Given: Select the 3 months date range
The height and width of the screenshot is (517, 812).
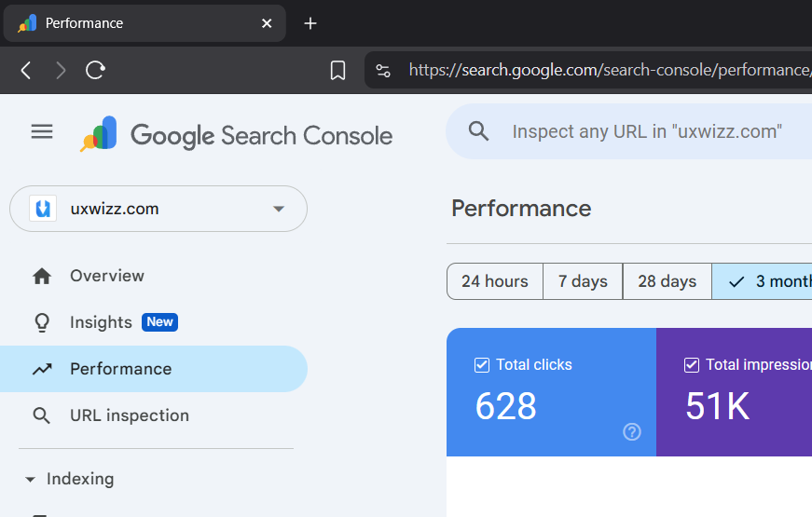Looking at the screenshot, I should pos(762,281).
